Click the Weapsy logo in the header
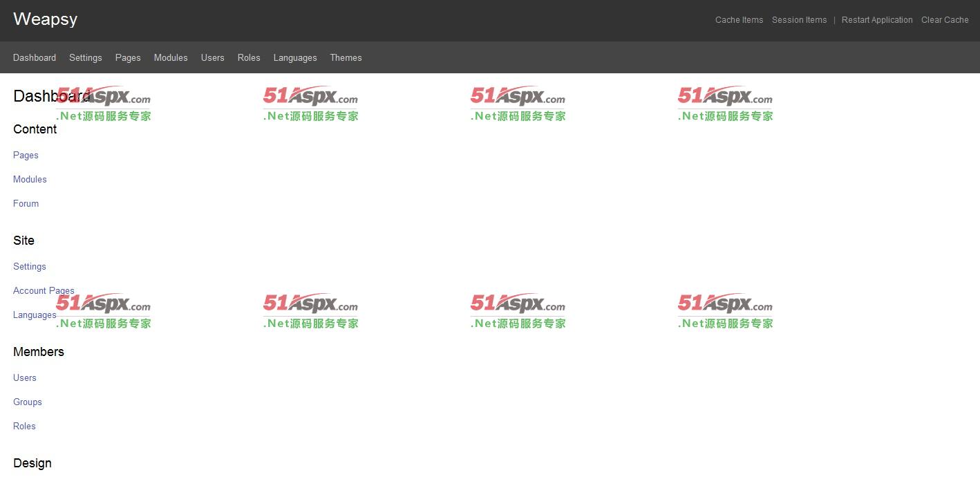Viewport: 980px width, 477px height. tap(45, 19)
